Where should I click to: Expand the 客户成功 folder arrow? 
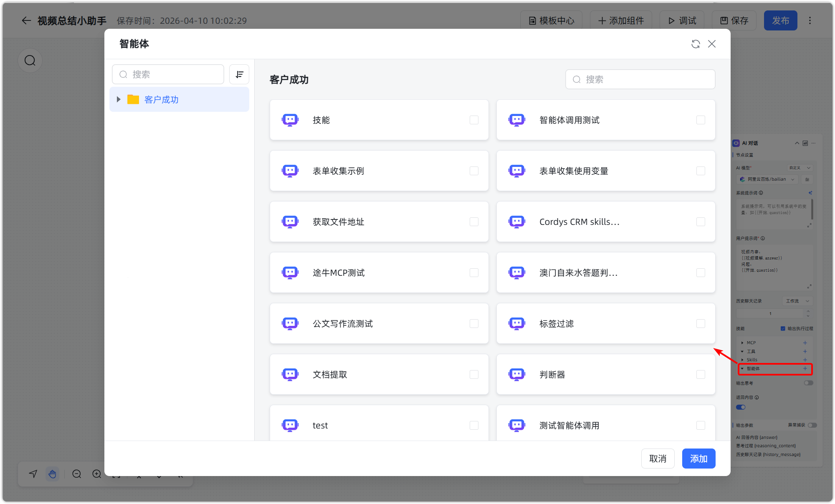119,99
